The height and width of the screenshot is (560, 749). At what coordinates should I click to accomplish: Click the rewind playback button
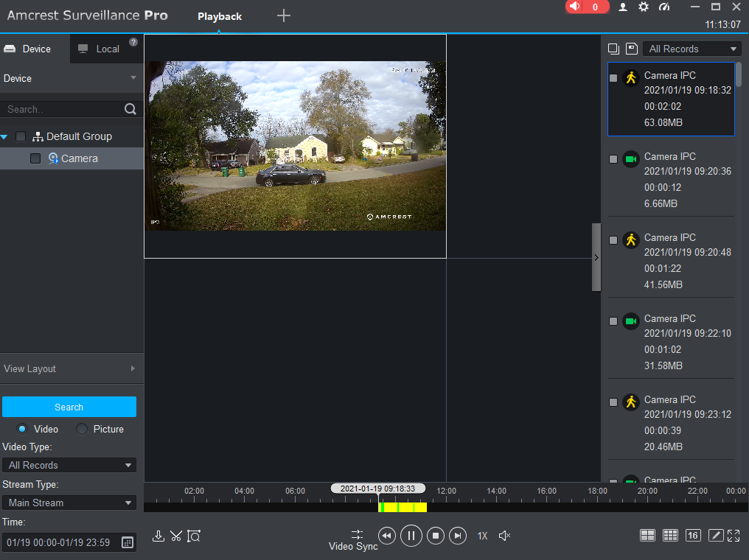387,536
